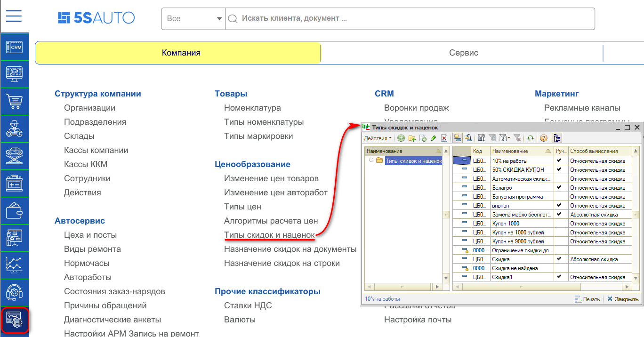Click into the client search field
This screenshot has height=337, width=644.
coord(410,18)
